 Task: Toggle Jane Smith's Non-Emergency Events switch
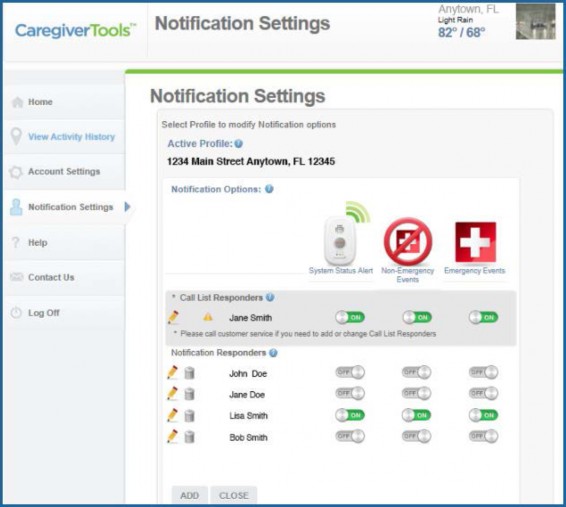[417, 318]
